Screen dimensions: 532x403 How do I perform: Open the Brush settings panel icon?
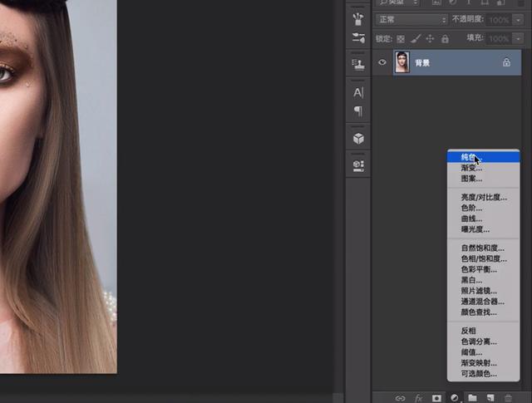(358, 37)
